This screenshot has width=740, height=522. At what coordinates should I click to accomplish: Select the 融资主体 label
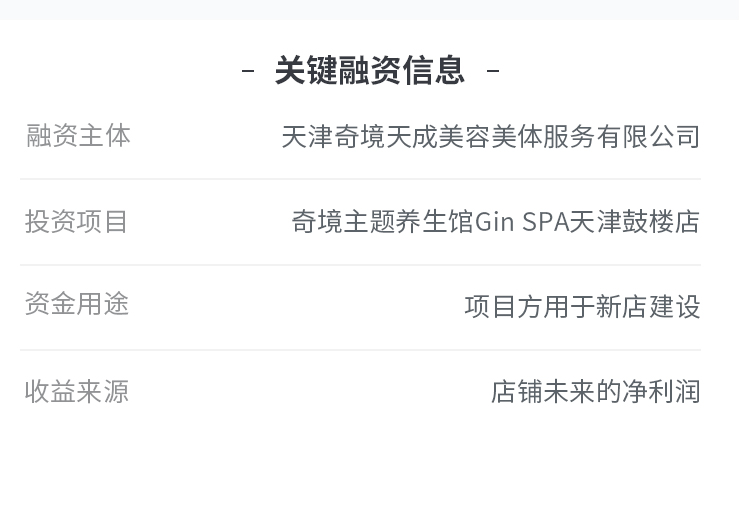[x=78, y=136]
